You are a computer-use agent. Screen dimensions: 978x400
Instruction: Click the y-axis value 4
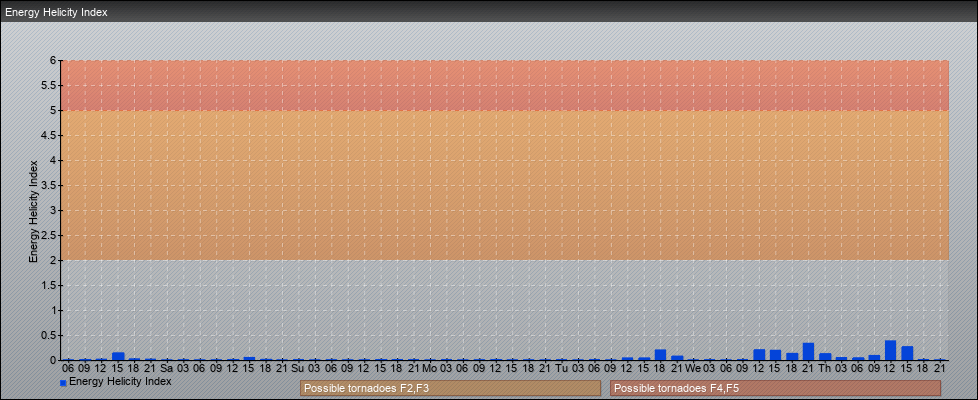point(54,160)
